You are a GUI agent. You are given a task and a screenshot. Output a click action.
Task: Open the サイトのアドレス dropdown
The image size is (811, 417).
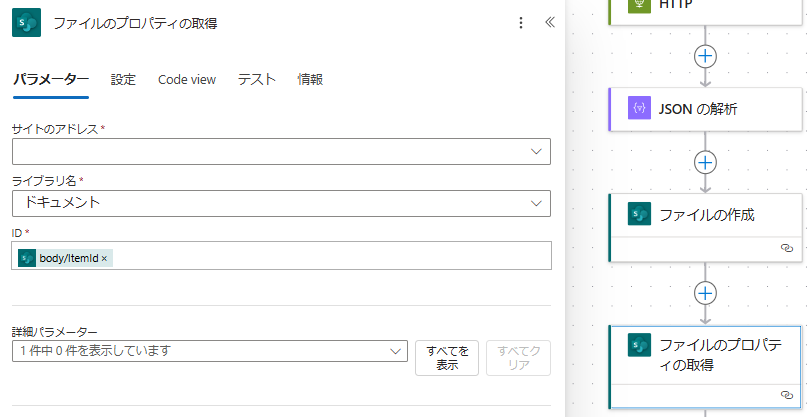click(x=281, y=152)
